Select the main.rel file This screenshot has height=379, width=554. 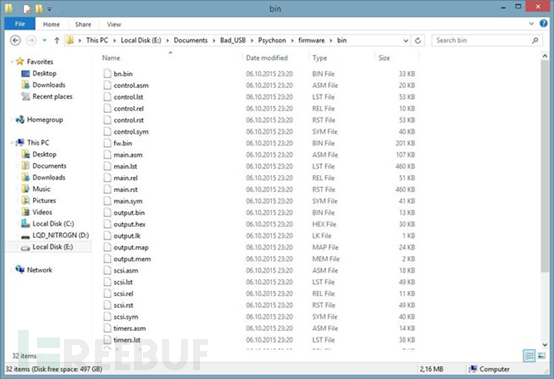(125, 178)
